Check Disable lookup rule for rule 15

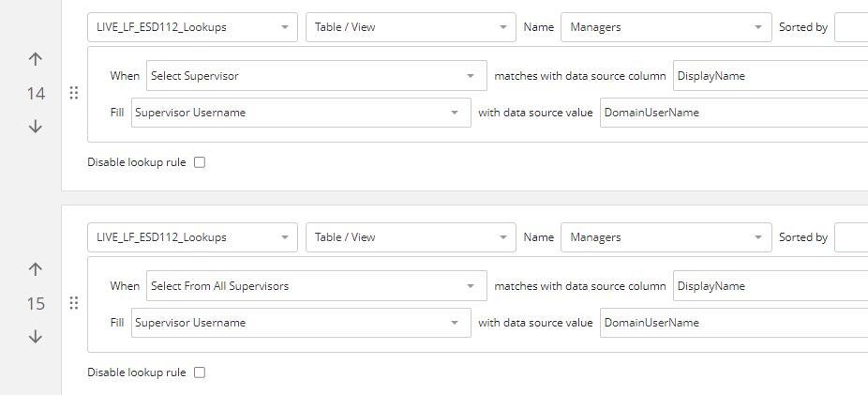coord(200,372)
